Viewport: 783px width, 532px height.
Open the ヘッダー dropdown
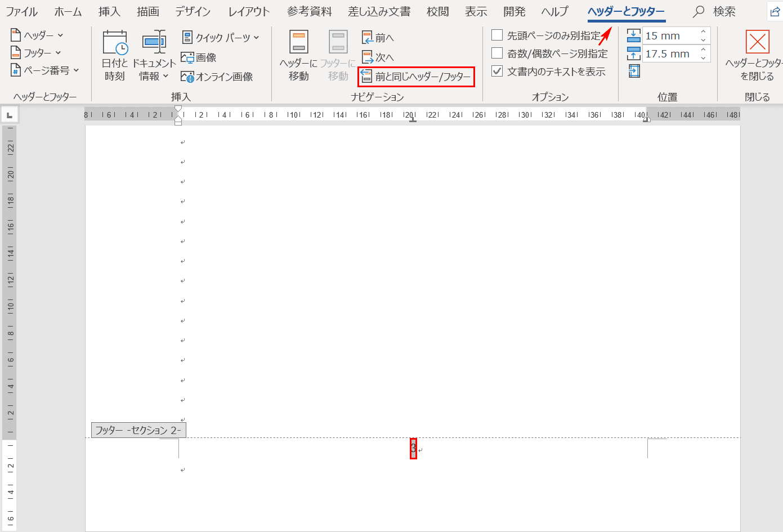click(x=37, y=35)
